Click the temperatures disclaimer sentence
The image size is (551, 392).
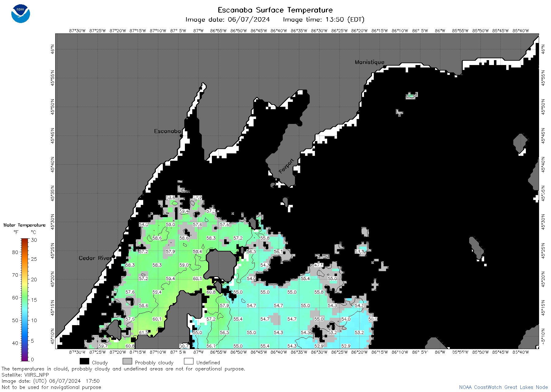point(123,369)
